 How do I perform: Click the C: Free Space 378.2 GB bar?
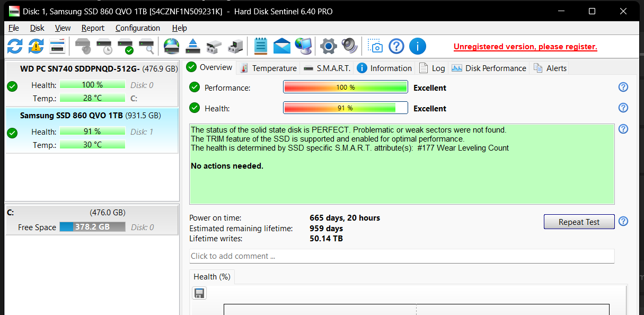(92, 227)
